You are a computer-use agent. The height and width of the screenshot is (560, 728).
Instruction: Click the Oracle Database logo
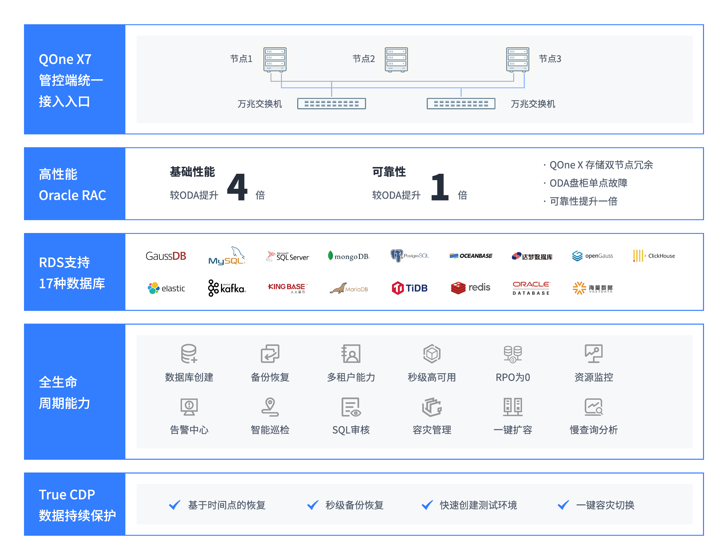click(531, 288)
